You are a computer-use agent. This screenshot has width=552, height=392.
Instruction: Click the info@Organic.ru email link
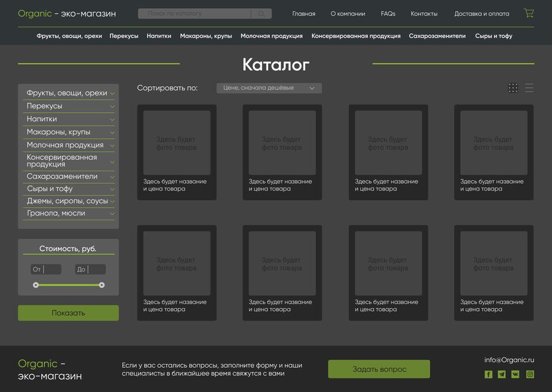(509, 360)
